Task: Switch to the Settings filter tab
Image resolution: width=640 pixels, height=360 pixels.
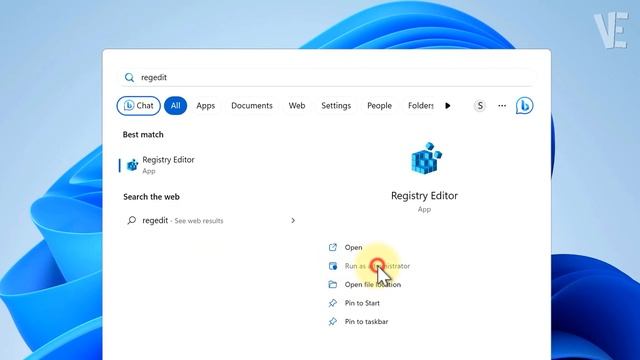Action: (336, 106)
